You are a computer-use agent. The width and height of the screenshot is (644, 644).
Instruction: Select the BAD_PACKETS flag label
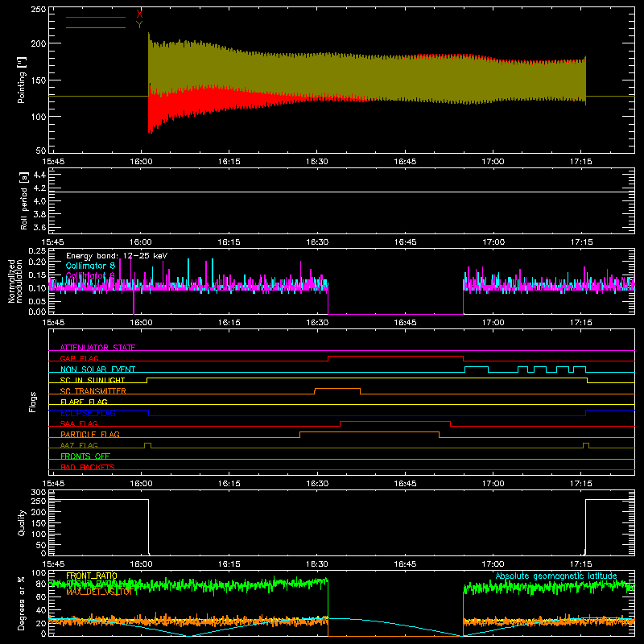[x=88, y=467]
